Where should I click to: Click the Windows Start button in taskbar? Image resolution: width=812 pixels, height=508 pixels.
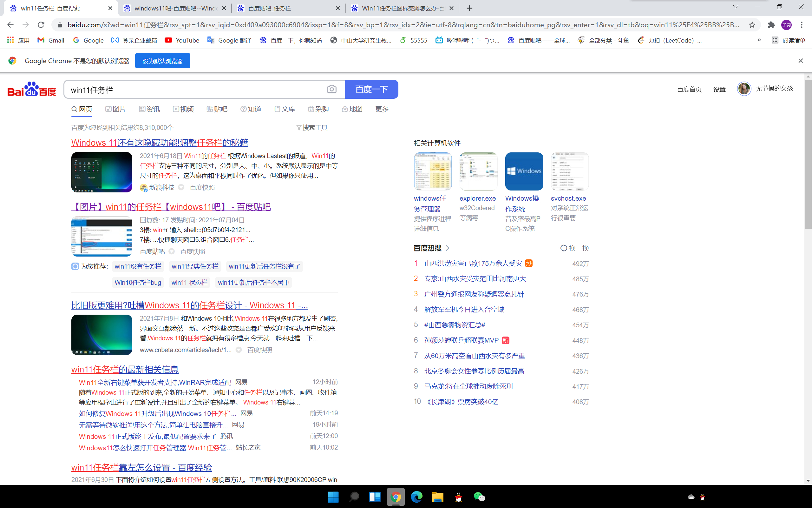(x=333, y=497)
